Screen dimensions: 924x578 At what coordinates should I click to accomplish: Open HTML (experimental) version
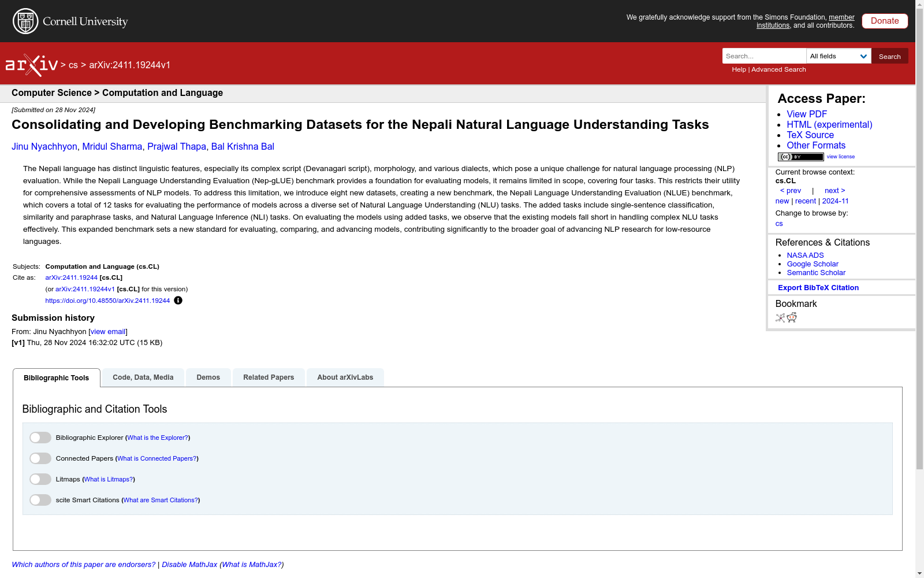coord(829,125)
